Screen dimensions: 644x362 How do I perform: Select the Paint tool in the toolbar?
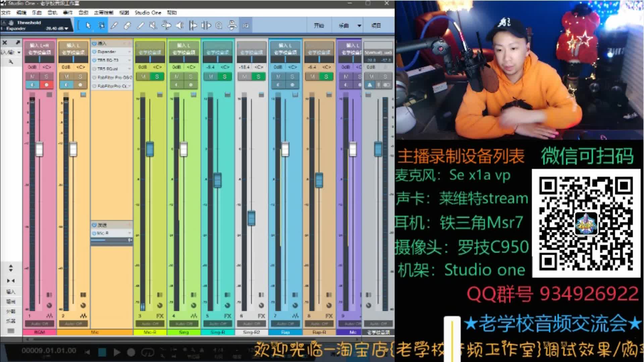click(x=141, y=25)
